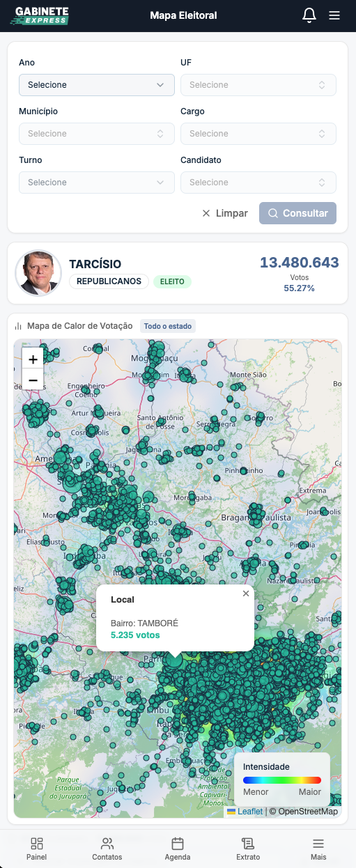Click Tarcísio's candidate photo

38,273
